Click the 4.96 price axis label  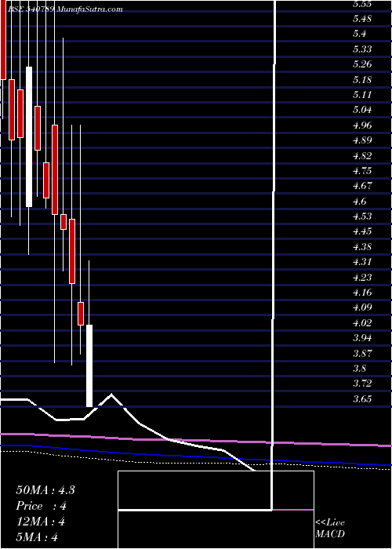[362, 125]
